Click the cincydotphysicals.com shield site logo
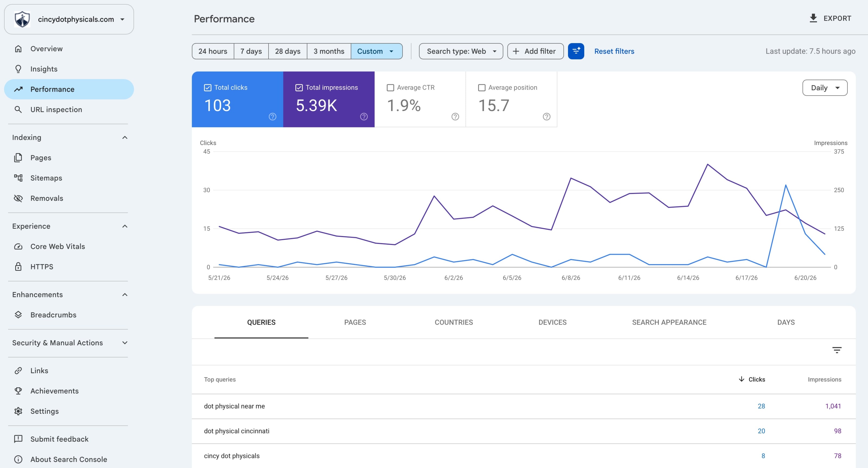Screen dimensions: 868x468 [x=22, y=19]
